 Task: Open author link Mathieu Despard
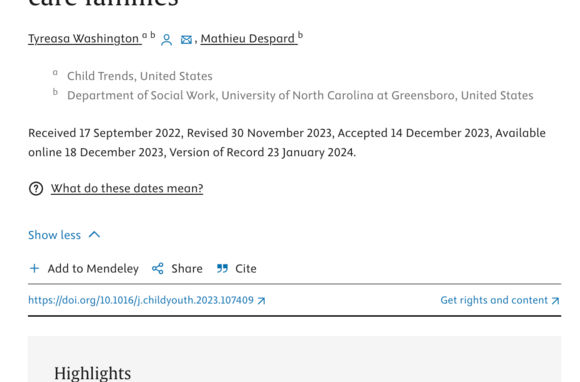click(249, 38)
